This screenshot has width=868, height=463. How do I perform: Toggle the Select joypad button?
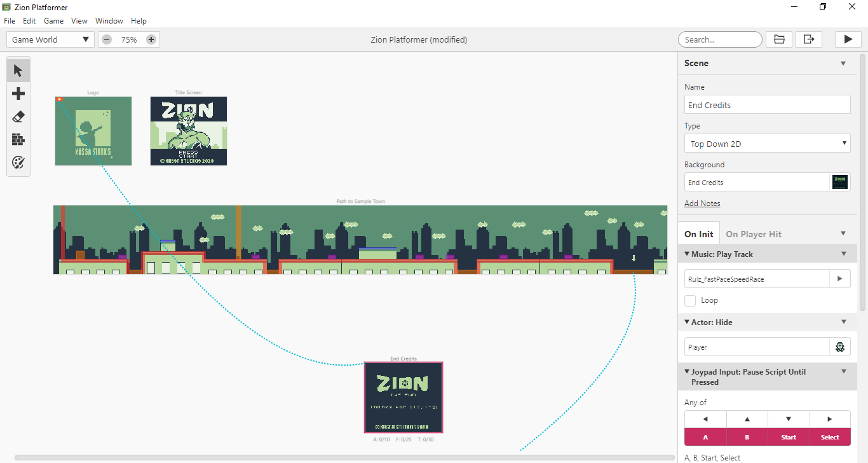click(830, 437)
